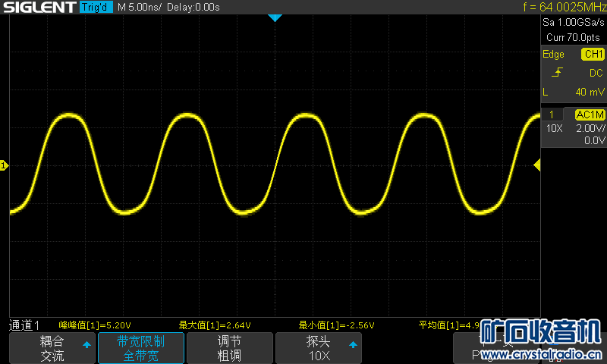Click the minimum 最小值[1]=-2.56V measurement
The height and width of the screenshot is (364, 607).
tap(336, 325)
